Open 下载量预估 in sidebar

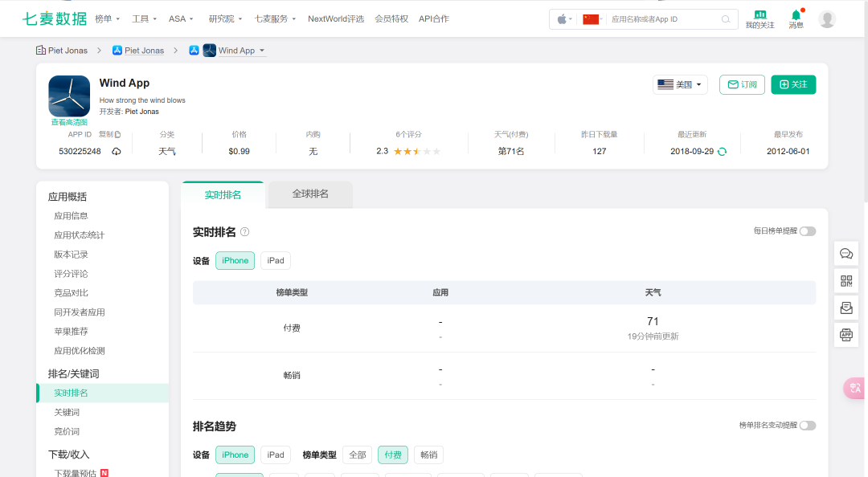coord(76,473)
